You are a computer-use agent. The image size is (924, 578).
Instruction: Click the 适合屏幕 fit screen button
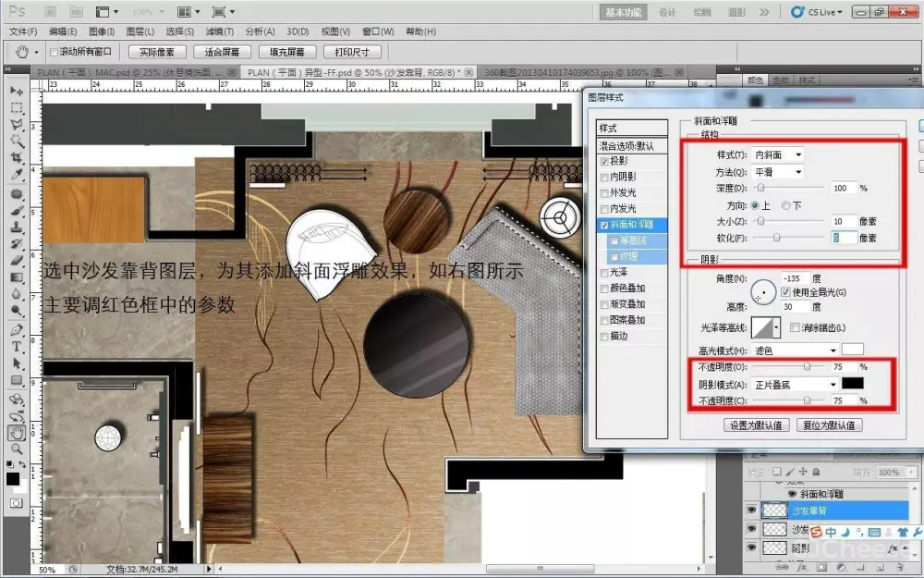tap(223, 53)
